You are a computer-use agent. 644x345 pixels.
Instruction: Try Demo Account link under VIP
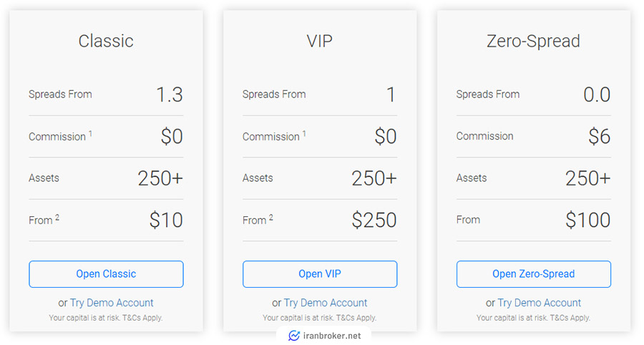coord(326,303)
